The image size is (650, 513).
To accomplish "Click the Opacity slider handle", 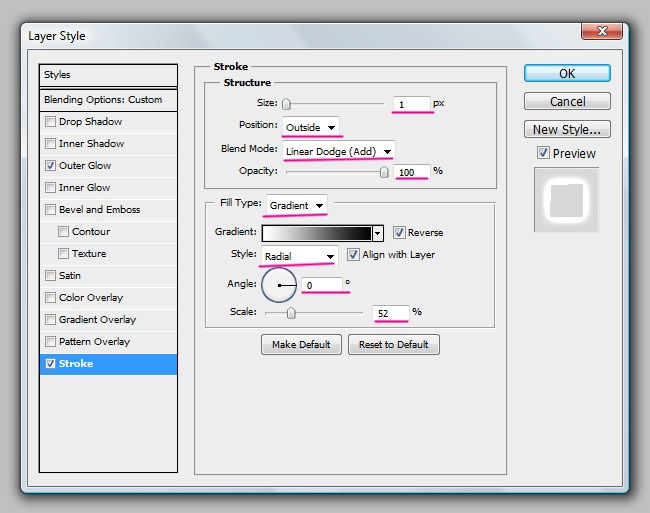I will point(384,172).
